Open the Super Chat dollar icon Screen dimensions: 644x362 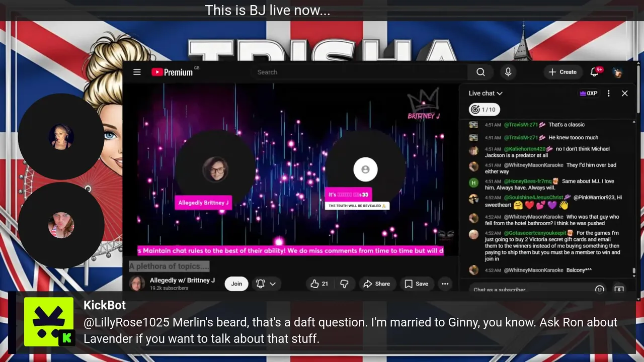tap(619, 290)
